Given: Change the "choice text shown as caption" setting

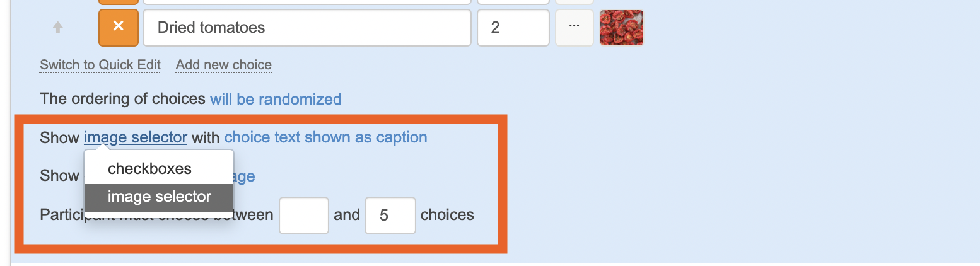Looking at the screenshot, I should (325, 137).
